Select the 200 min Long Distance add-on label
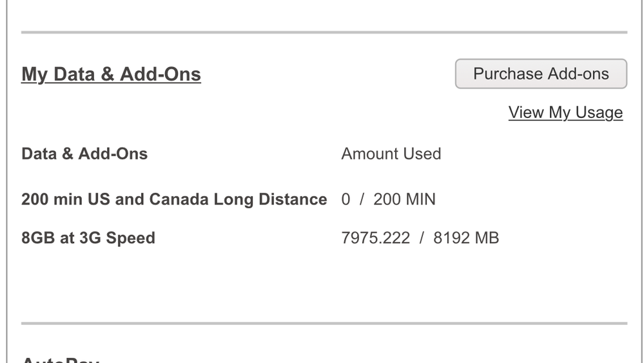644x363 pixels. pos(174,199)
